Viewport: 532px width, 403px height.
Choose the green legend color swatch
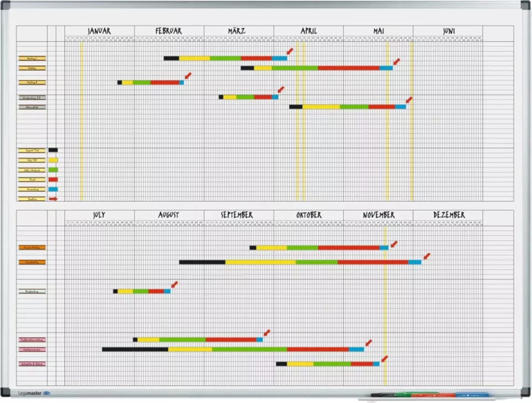(53, 170)
